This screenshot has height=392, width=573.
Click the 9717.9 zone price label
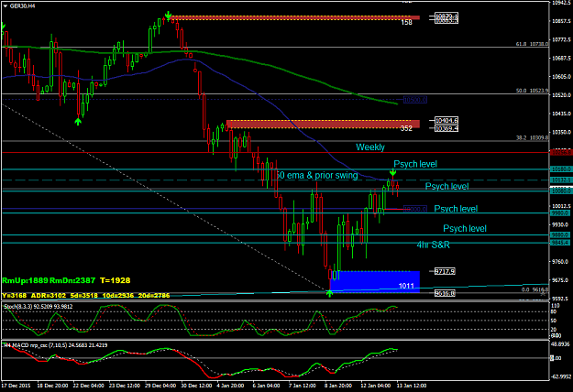pyautogui.click(x=445, y=271)
